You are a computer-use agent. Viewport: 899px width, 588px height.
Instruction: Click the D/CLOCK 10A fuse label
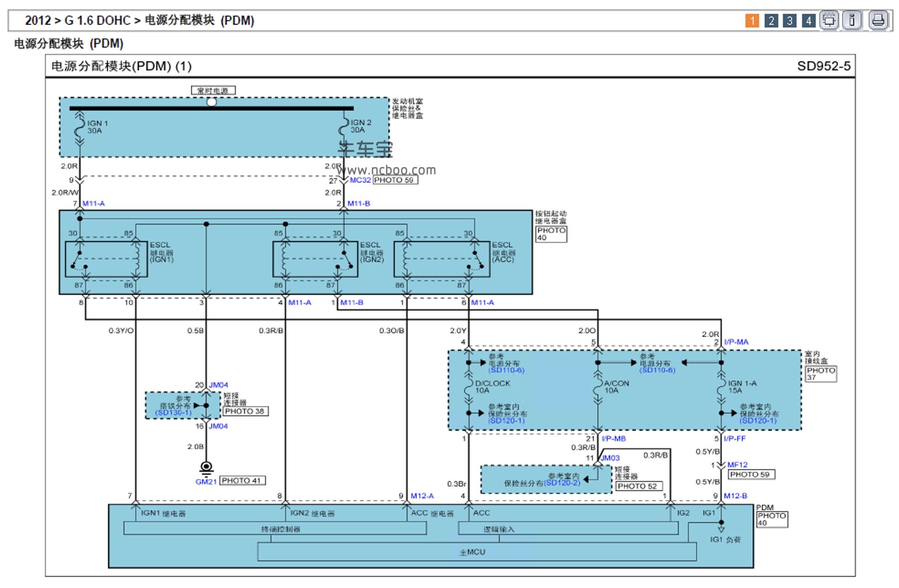[x=492, y=387]
